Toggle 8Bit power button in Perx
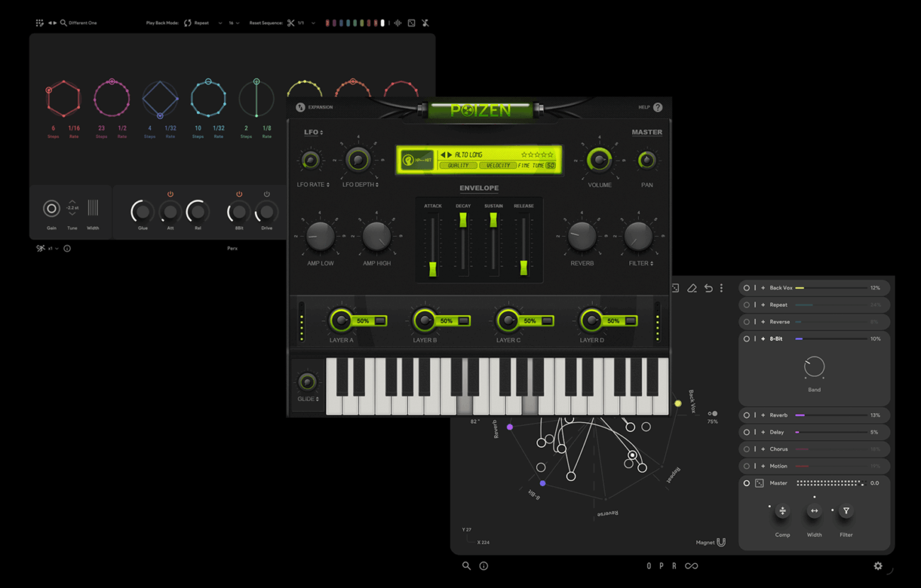Viewport: 921px width, 588px height. click(x=239, y=194)
